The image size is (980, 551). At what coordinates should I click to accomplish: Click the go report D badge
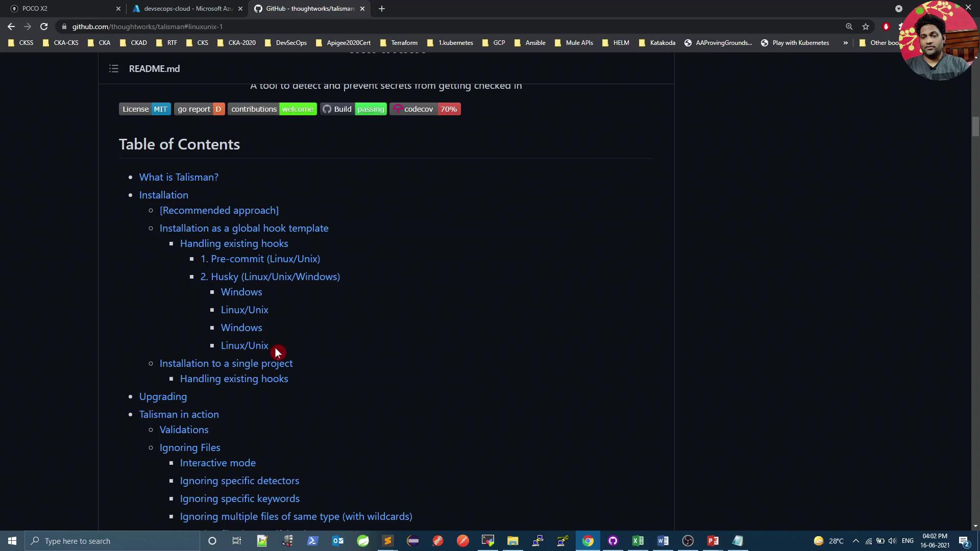(199, 109)
